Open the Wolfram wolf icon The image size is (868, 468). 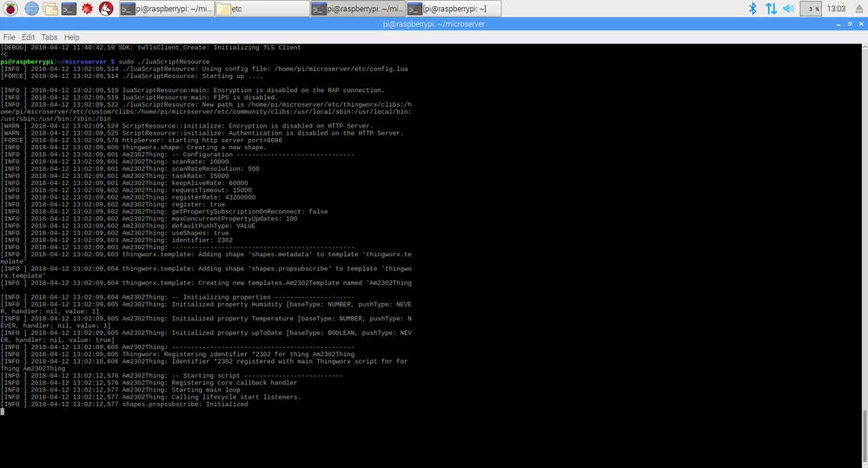click(106, 9)
